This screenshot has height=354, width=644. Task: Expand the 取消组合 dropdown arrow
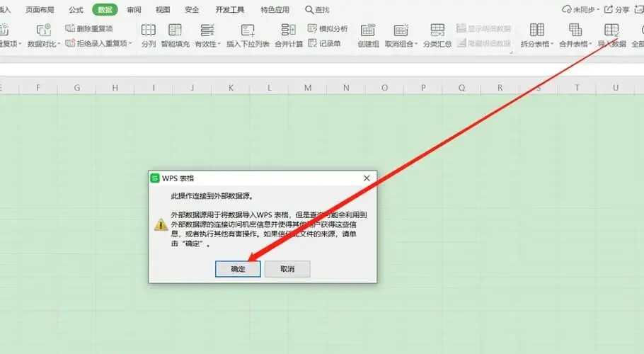point(416,44)
